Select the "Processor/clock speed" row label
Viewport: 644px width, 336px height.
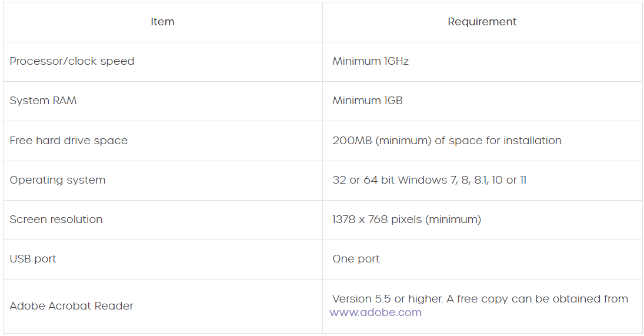click(72, 61)
